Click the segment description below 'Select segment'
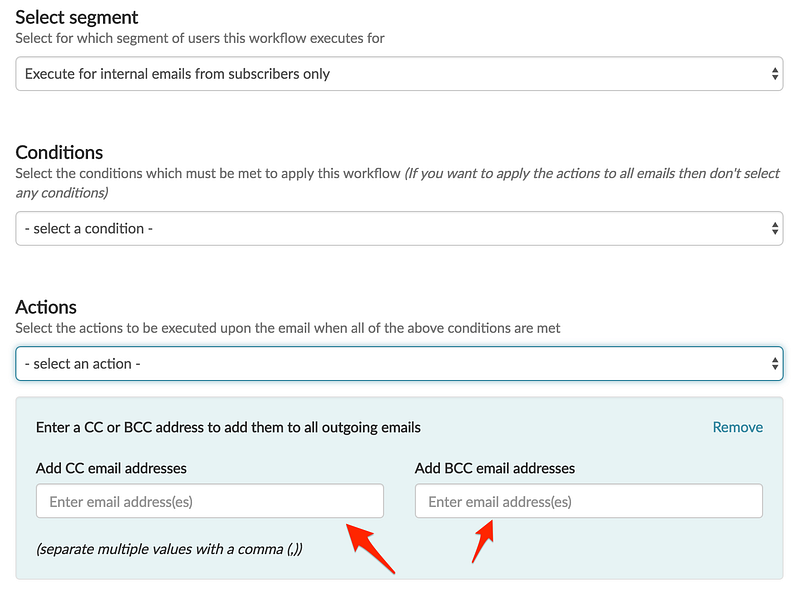This screenshot has width=800, height=595. (x=200, y=38)
